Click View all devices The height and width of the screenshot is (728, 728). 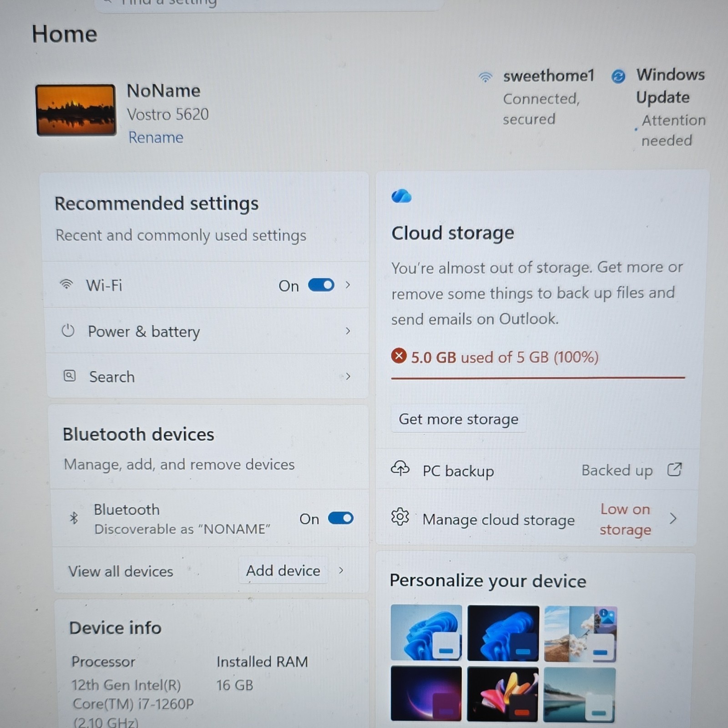click(121, 571)
